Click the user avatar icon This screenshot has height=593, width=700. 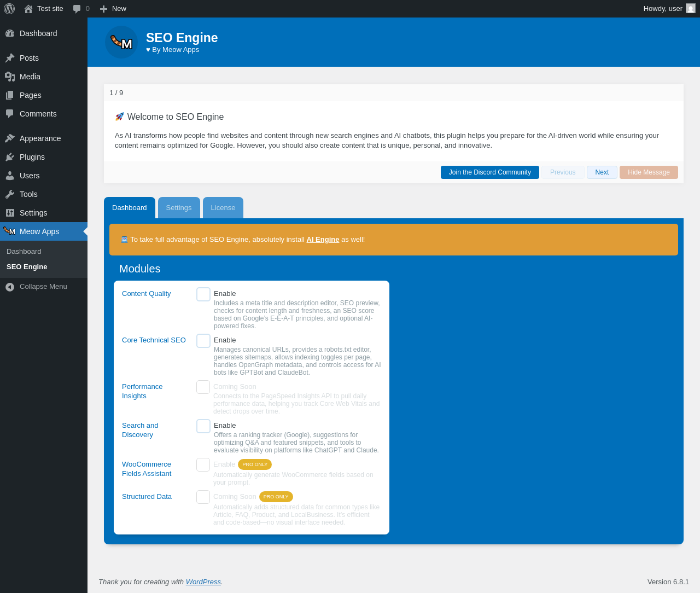(x=691, y=8)
